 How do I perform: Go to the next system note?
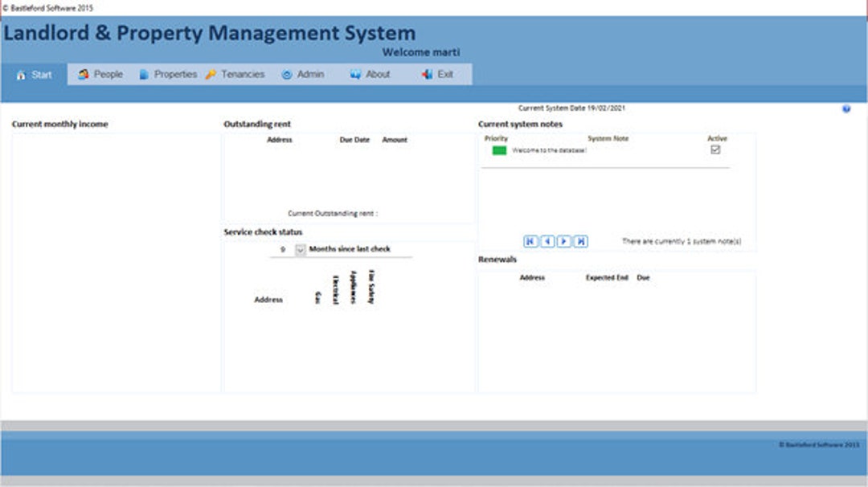point(563,240)
